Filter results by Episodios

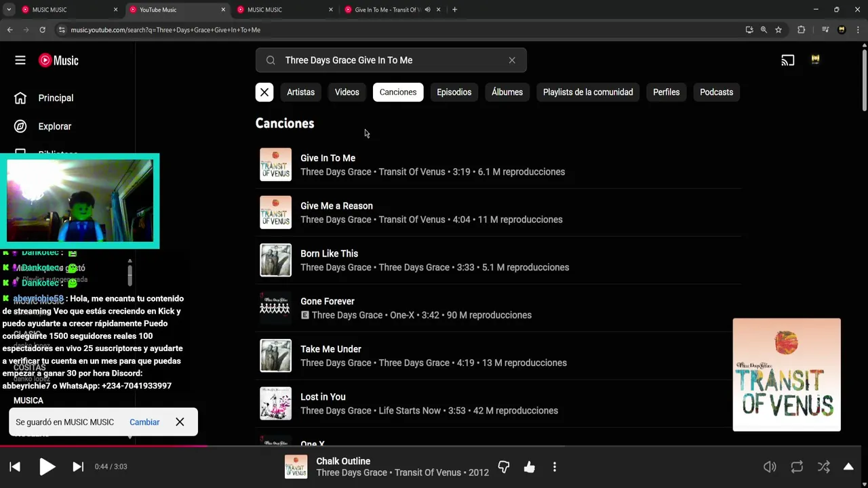(454, 92)
